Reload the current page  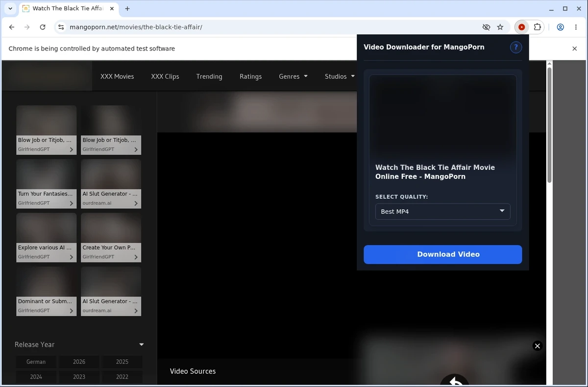click(x=43, y=27)
